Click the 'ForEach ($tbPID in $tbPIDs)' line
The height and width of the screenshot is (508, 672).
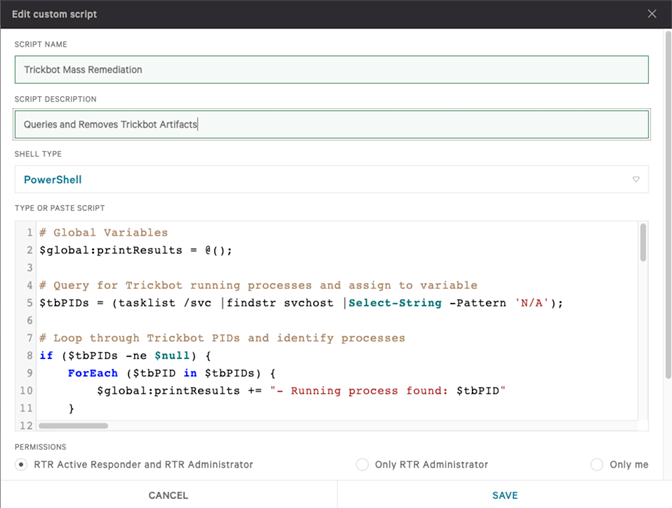point(171,373)
